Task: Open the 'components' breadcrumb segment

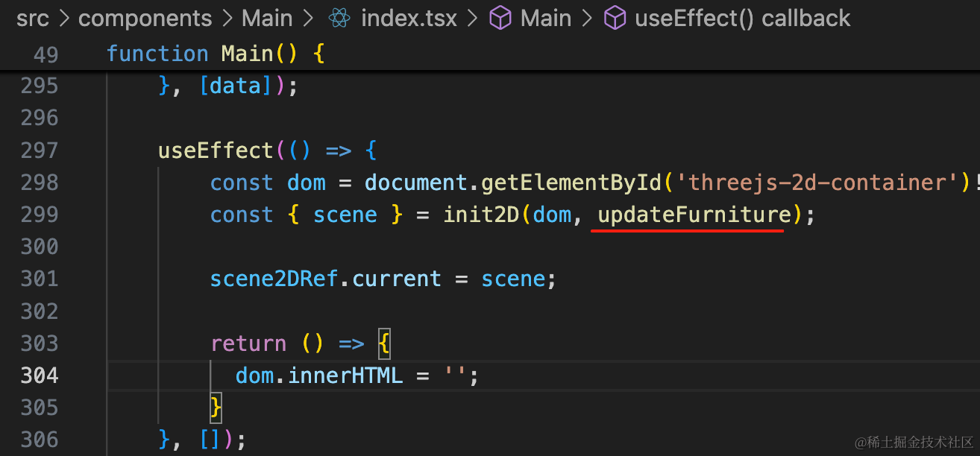Action: (145, 19)
